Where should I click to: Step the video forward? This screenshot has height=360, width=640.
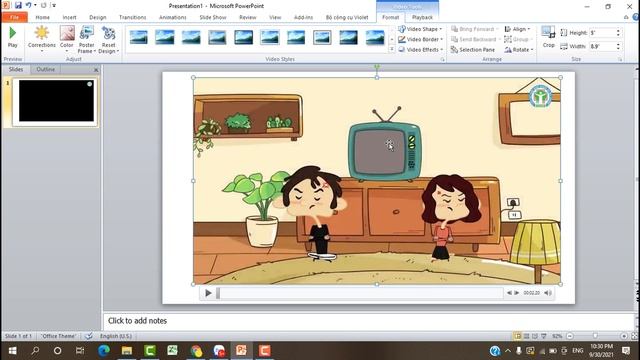pos(516,293)
